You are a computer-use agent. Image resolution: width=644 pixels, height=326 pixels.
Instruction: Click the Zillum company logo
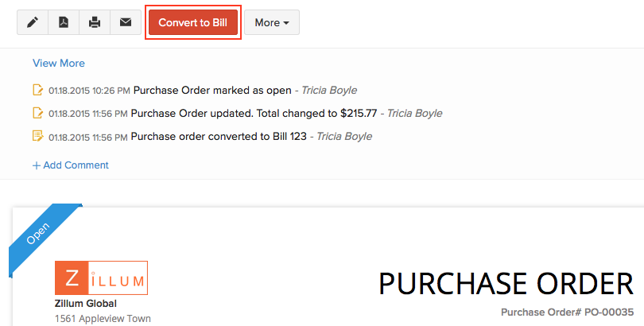point(101,278)
